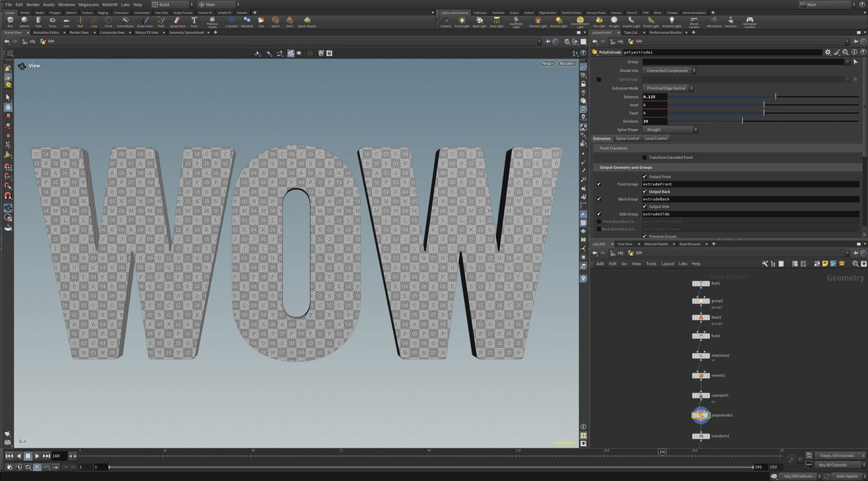868x481 pixels.
Task: Open the Divide Into dropdown
Action: 669,71
